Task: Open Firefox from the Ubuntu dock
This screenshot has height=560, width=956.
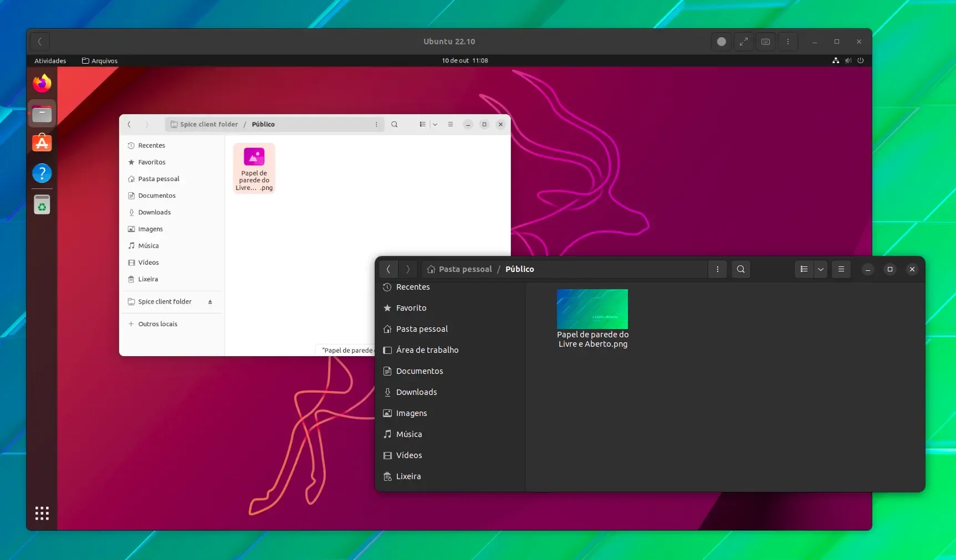Action: click(x=42, y=84)
